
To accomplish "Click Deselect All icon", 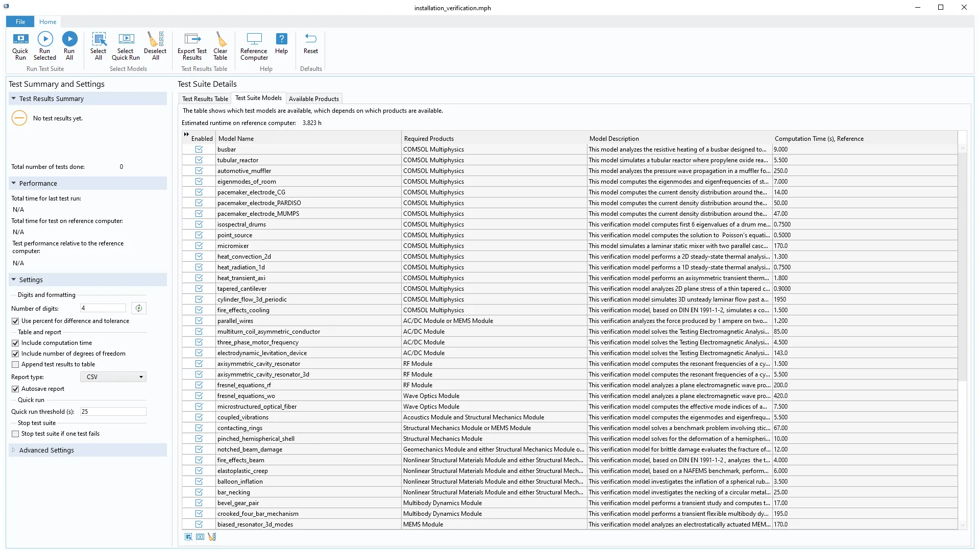I will pyautogui.click(x=155, y=40).
